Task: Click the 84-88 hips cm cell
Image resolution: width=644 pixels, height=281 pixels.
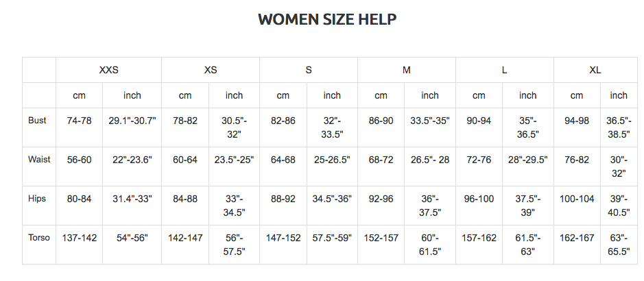Action: coord(185,199)
